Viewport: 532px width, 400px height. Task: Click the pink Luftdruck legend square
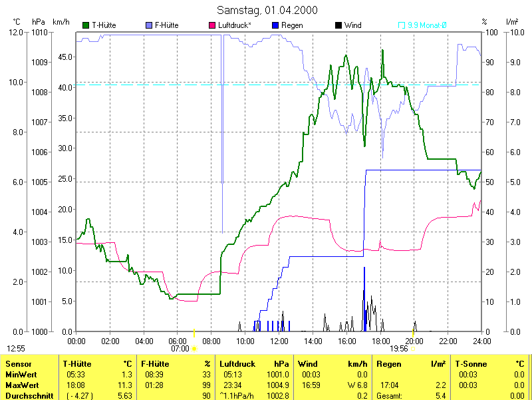[213, 25]
